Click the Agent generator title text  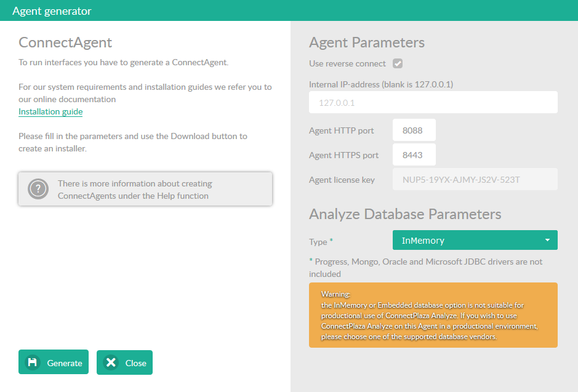pos(52,11)
